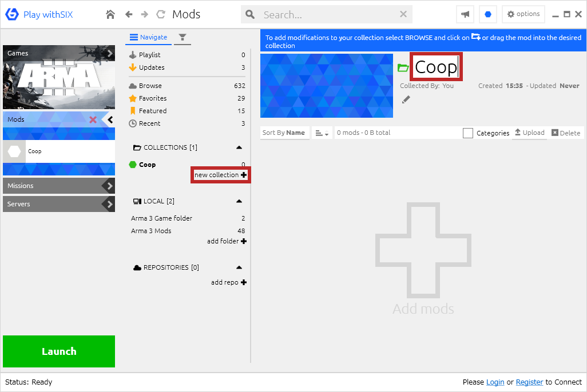This screenshot has height=392, width=587.
Task: Switch to the filter funnel tab
Action: [183, 37]
